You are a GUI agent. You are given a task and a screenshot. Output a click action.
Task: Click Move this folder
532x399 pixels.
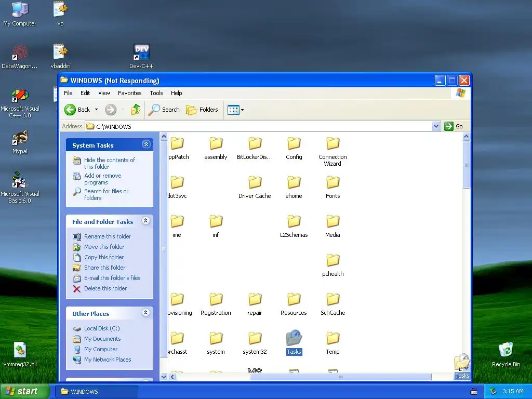point(104,247)
